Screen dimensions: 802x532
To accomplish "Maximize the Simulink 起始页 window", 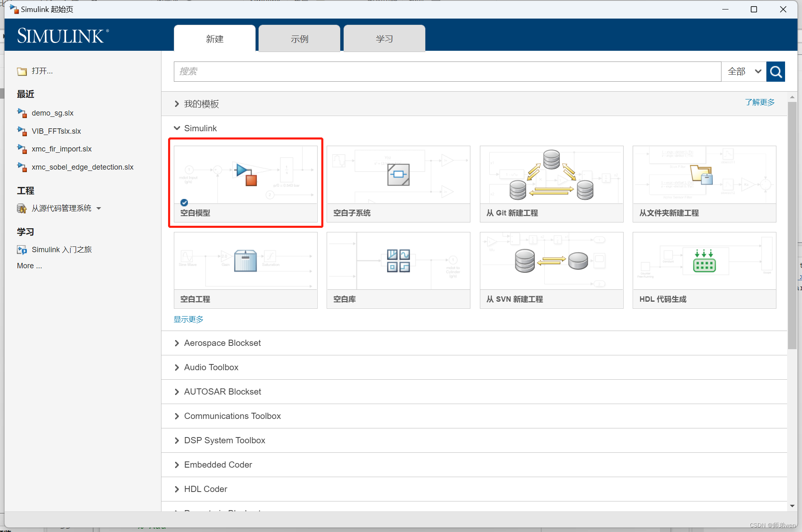I will 754,9.
